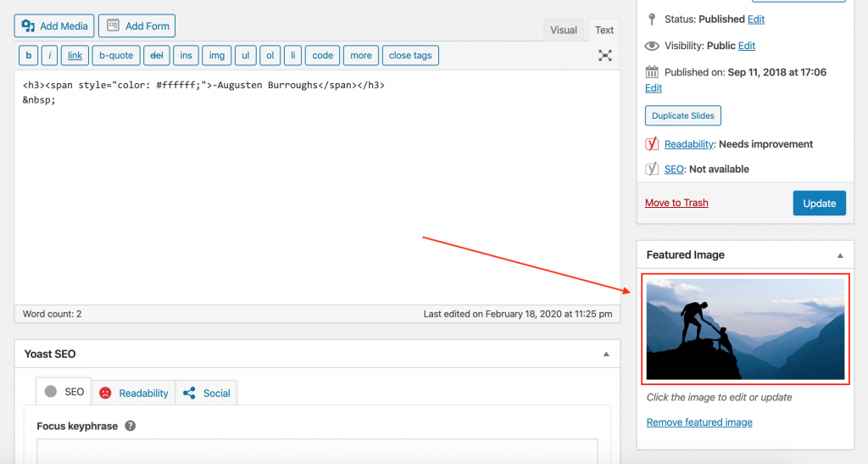Image resolution: width=868 pixels, height=464 pixels.
Task: Collapse the Yoast SEO panel
Action: [x=606, y=354]
